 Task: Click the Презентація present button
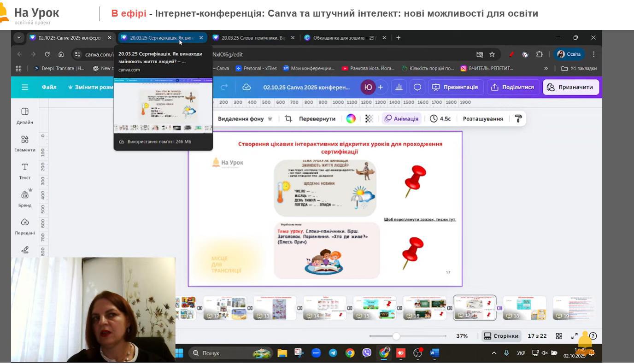(x=455, y=87)
